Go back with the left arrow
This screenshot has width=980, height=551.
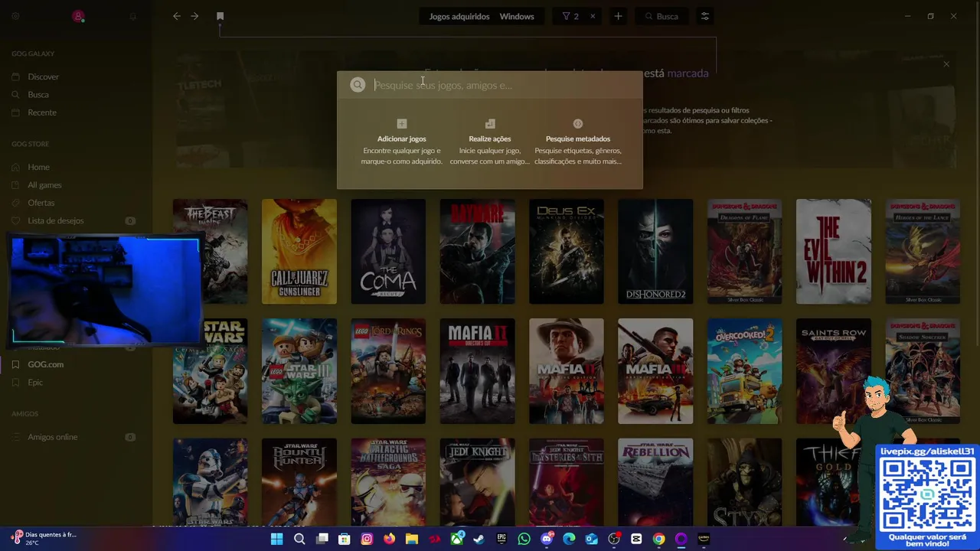tap(177, 16)
